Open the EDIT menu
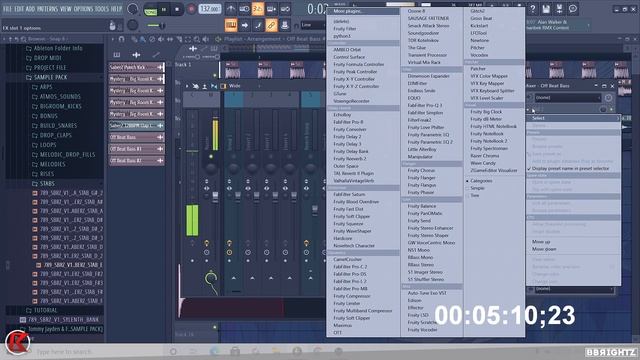The image size is (640, 360). pos(19,9)
